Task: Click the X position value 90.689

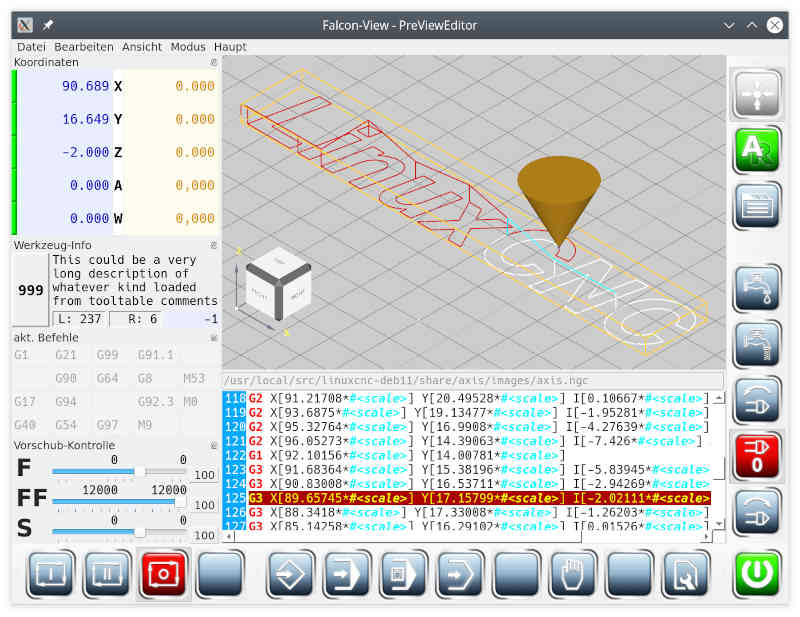Action: click(85, 86)
